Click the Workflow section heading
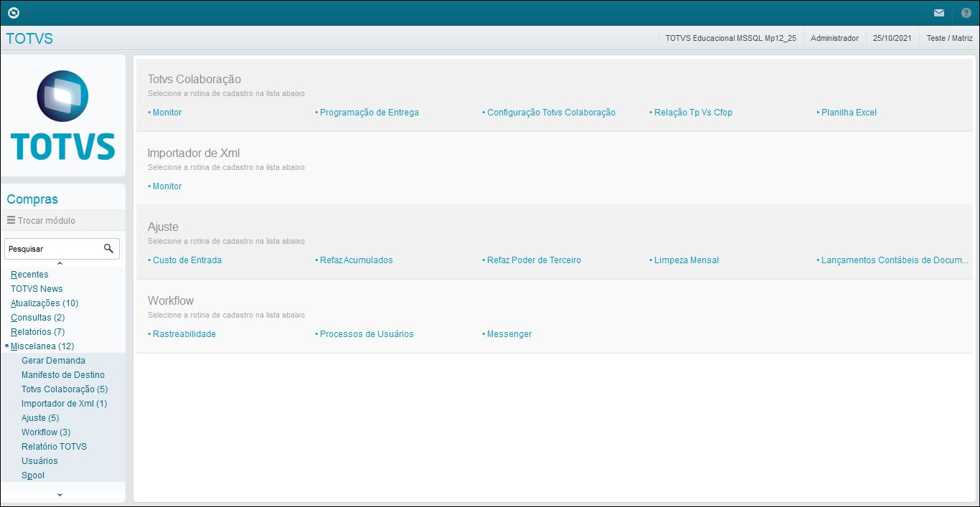The height and width of the screenshot is (507, 980). pos(171,301)
